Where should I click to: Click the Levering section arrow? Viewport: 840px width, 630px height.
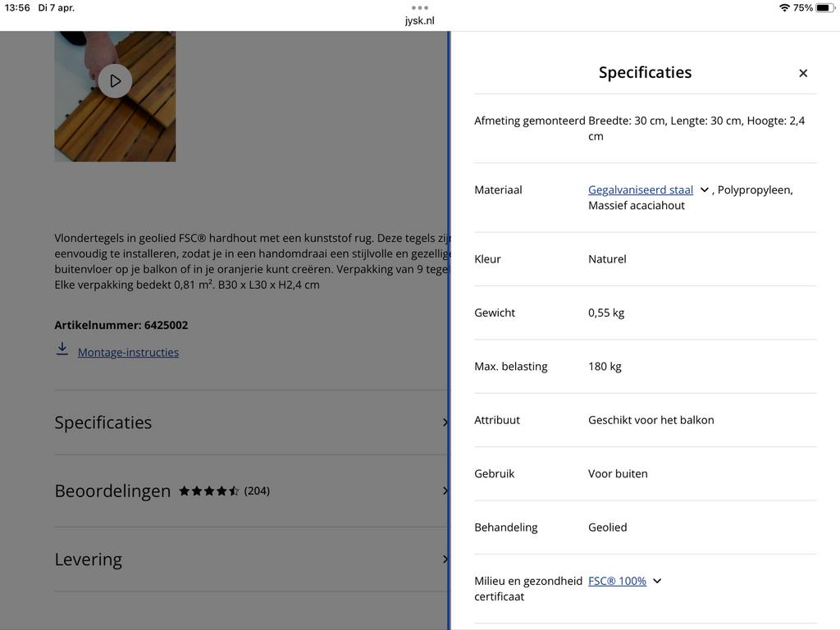coord(445,559)
